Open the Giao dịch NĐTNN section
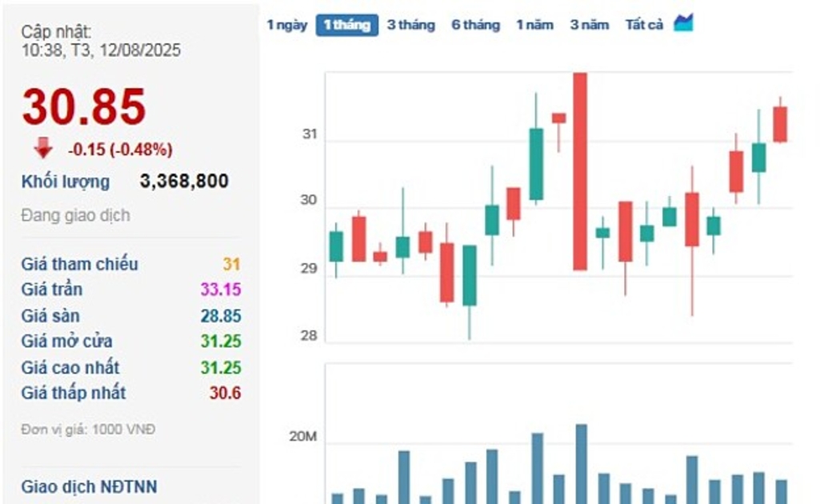This screenshot has width=840, height=504. (89, 486)
